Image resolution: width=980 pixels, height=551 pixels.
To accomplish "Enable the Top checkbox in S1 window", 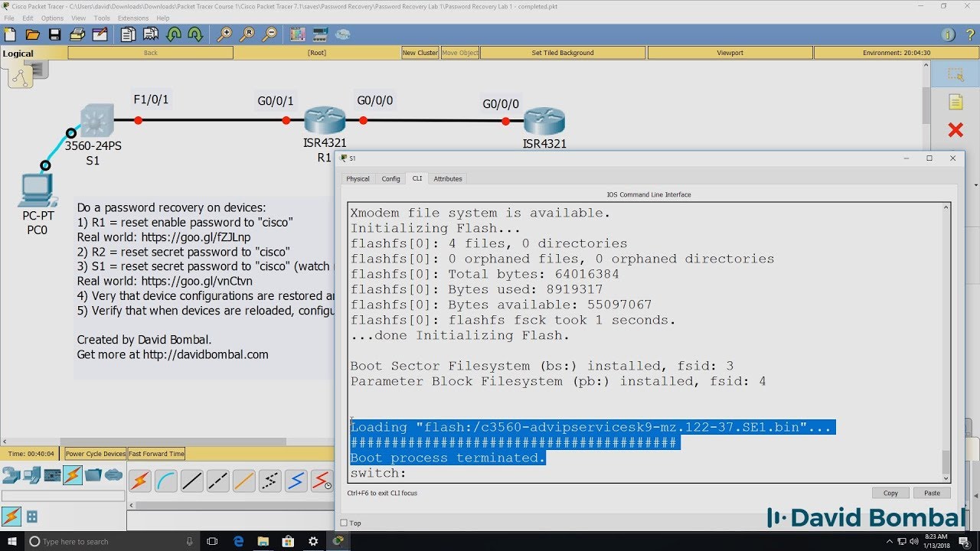I will point(344,523).
